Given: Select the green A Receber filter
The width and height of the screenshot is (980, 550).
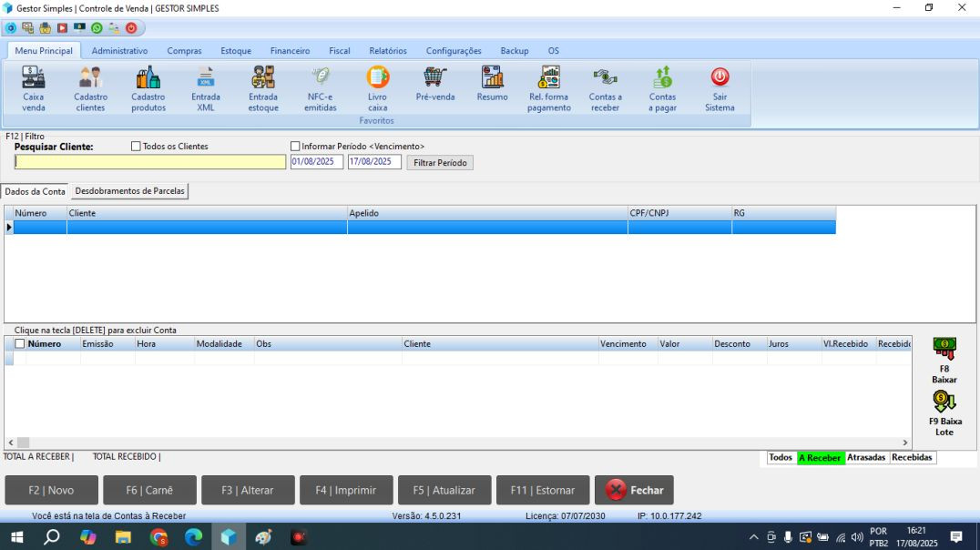Looking at the screenshot, I should 820,458.
